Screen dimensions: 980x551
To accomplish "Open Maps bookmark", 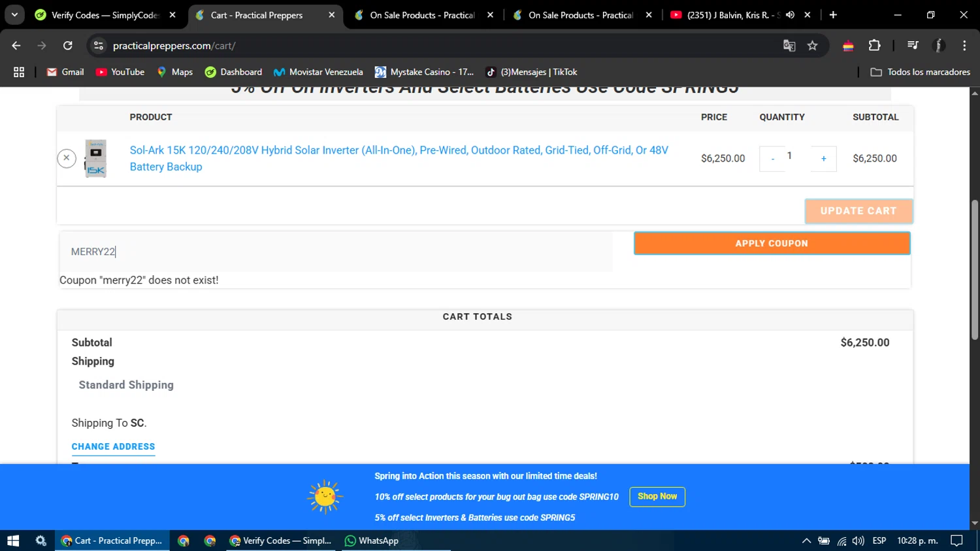I will click(x=174, y=72).
